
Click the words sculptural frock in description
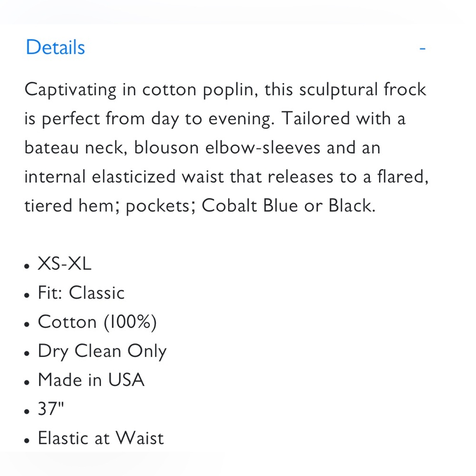tap(362, 90)
